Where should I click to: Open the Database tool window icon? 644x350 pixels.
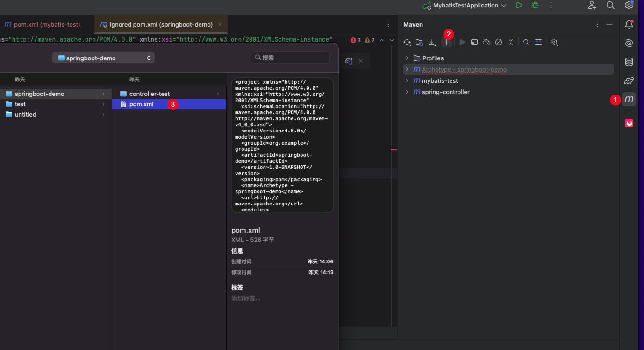(629, 62)
